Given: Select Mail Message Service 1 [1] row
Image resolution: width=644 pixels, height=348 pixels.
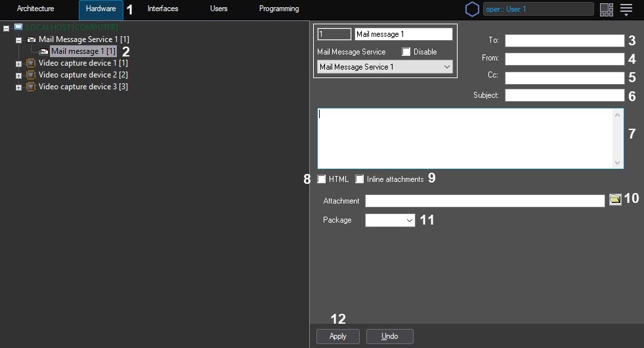Looking at the screenshot, I should (x=84, y=39).
